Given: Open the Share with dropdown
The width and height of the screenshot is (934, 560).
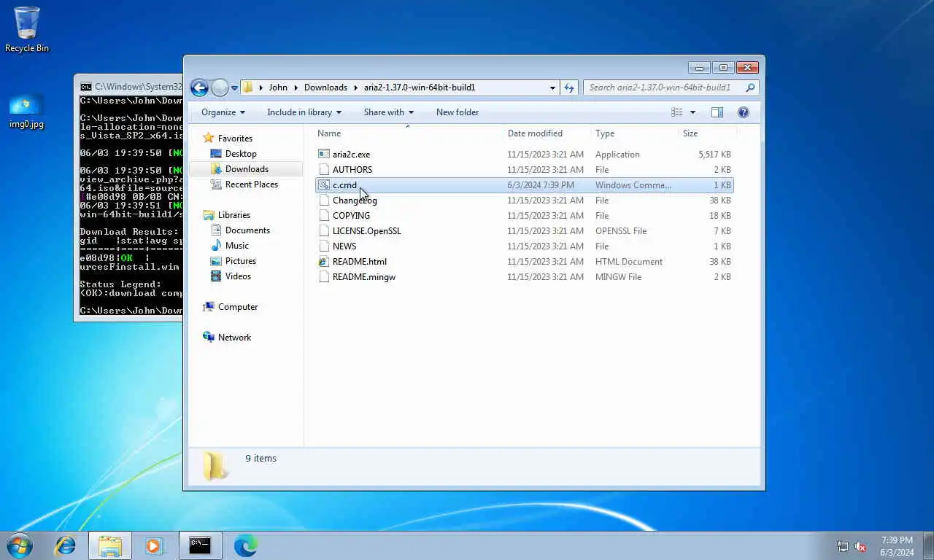Looking at the screenshot, I should click(389, 112).
